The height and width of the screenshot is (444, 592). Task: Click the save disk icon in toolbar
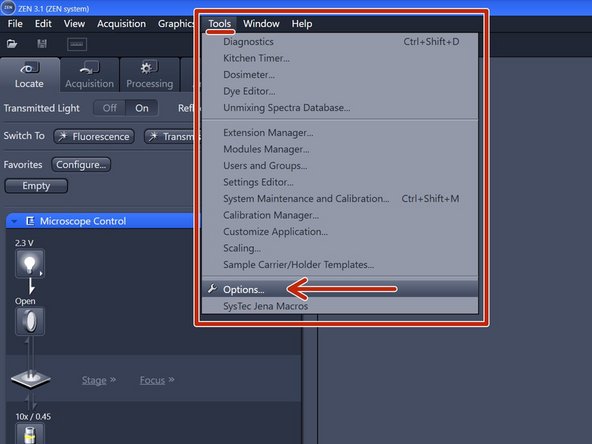[x=42, y=44]
